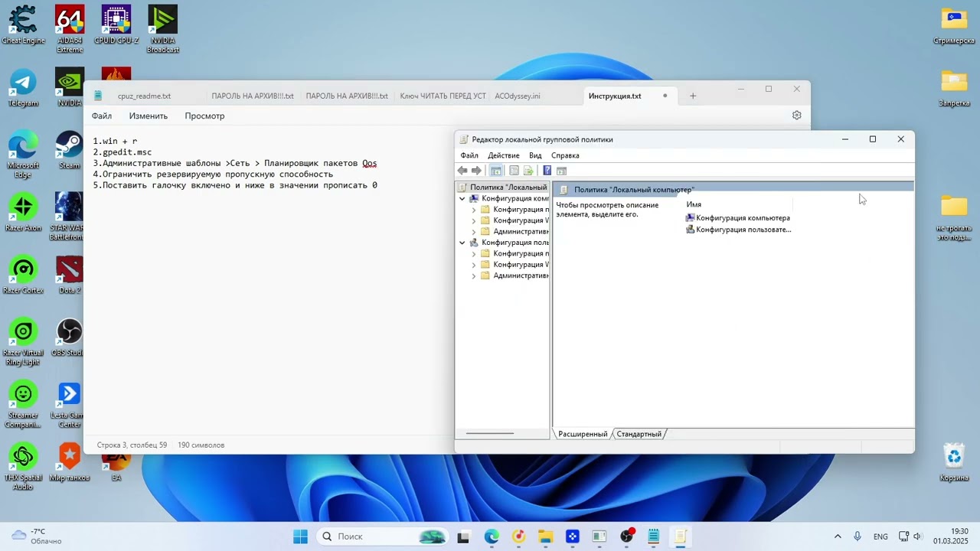The width and height of the screenshot is (980, 551).
Task: Expand Административные шаблоны under Конфигурация пользователя
Action: click(474, 275)
